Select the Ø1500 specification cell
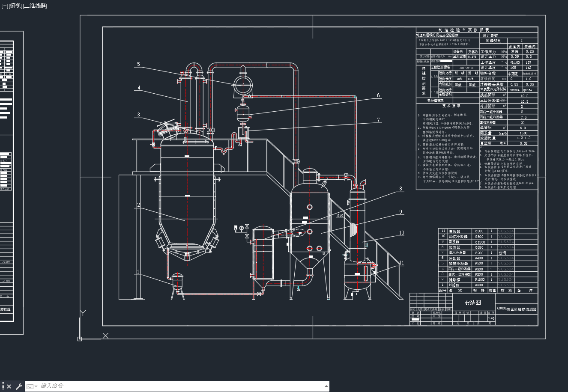The image size is (568, 392). tap(480, 242)
